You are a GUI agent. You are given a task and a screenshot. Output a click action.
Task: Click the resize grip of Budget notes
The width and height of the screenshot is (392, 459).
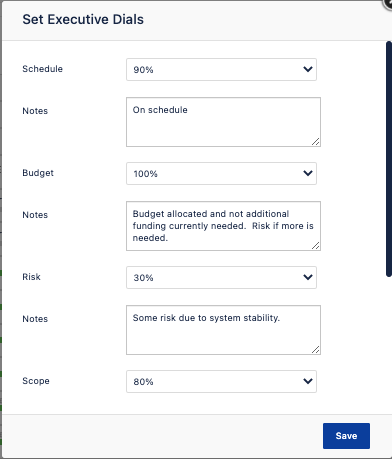[316, 246]
